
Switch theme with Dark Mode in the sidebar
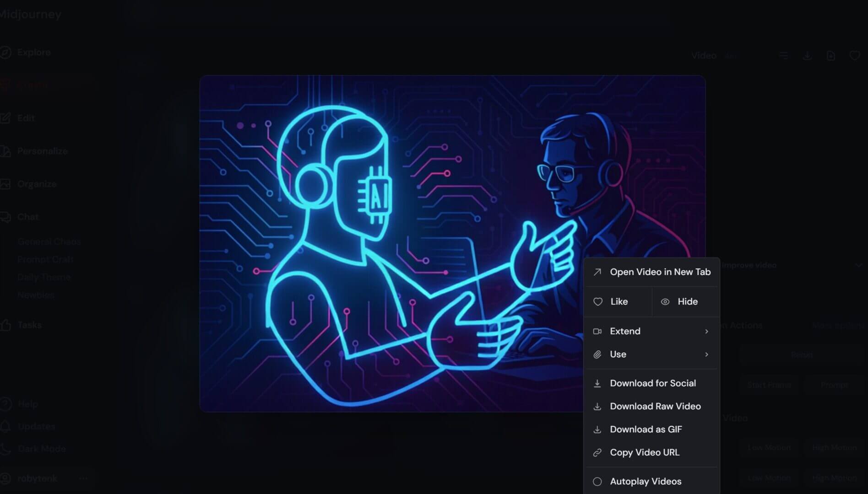[x=41, y=449]
